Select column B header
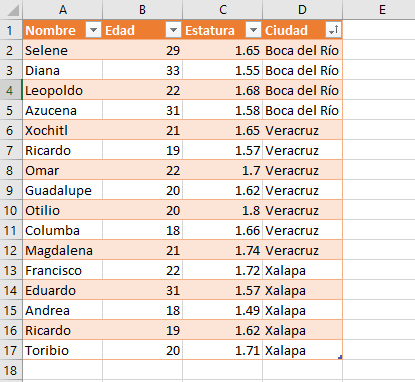This screenshot has height=382, width=415. click(x=142, y=10)
